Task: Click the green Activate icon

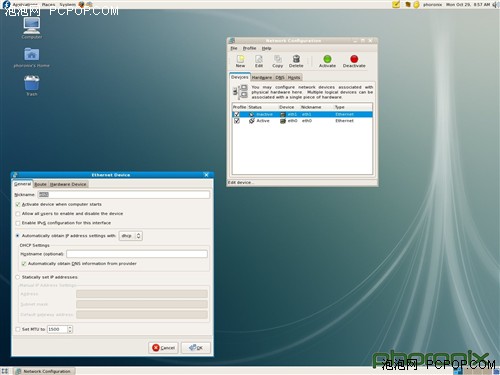Action: (327, 59)
